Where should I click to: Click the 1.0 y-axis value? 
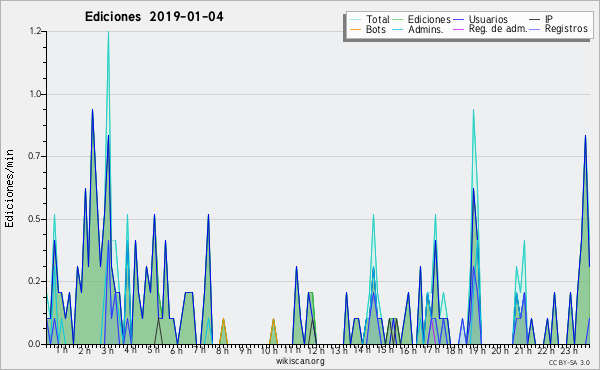[35, 94]
